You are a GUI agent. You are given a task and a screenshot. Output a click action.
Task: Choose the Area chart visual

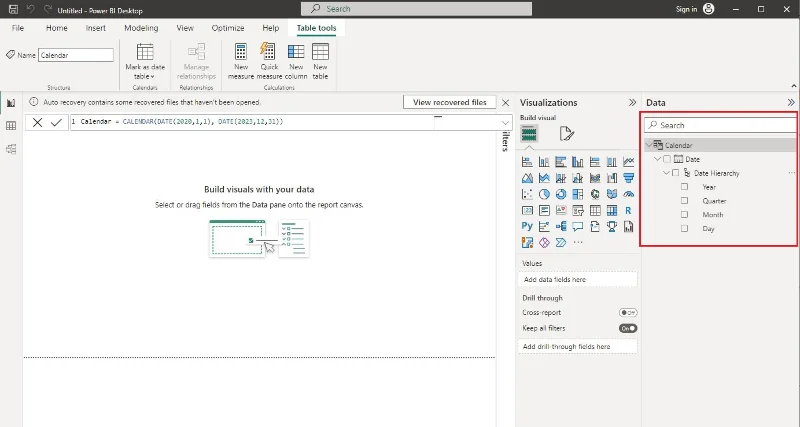(x=528, y=178)
